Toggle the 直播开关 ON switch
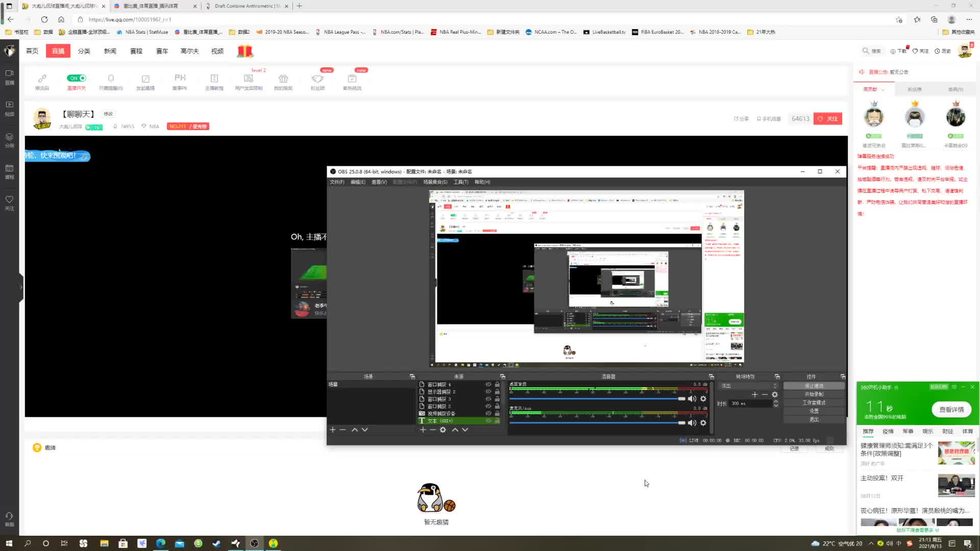The height and width of the screenshot is (551, 980). [77, 78]
